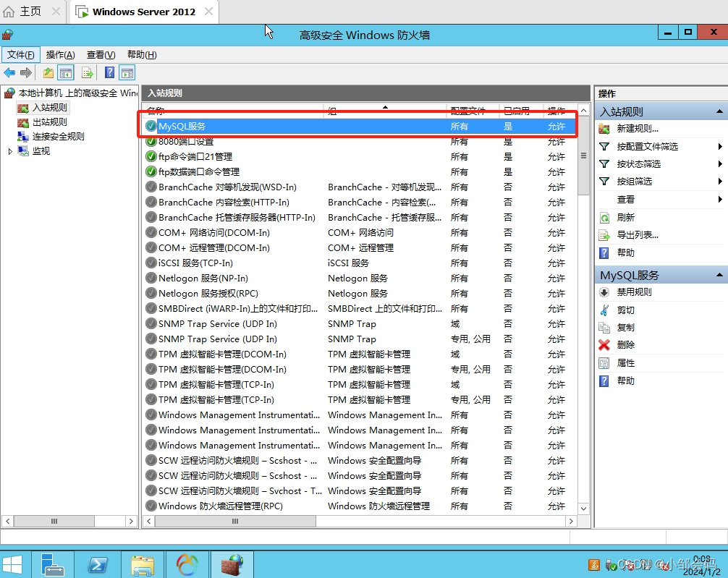Select 出站规则 in the left tree
Screen dimensions: 728x578
click(50, 122)
